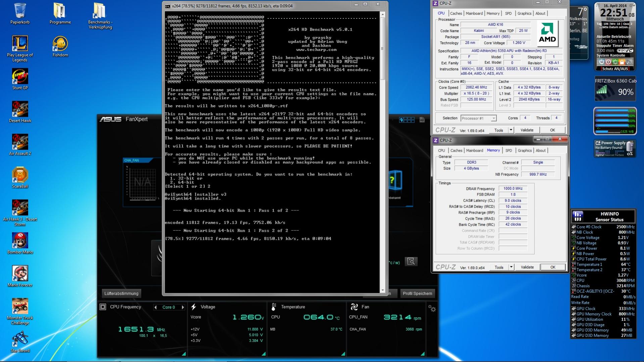The height and width of the screenshot is (362, 644).
Task: Click Validate in the CPU-Z processor window
Action: (x=527, y=130)
